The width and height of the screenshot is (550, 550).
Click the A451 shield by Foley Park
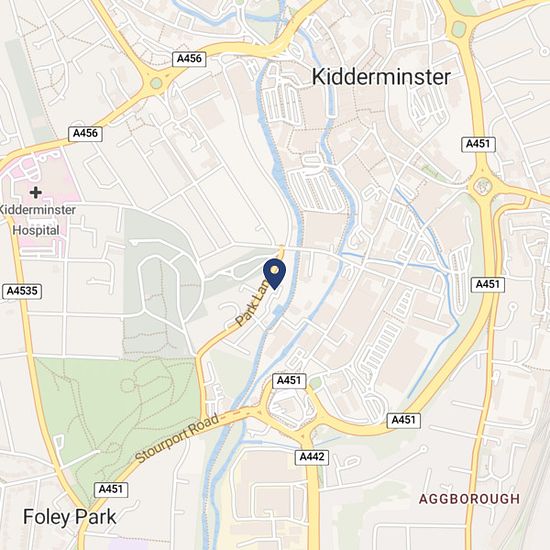click(111, 490)
